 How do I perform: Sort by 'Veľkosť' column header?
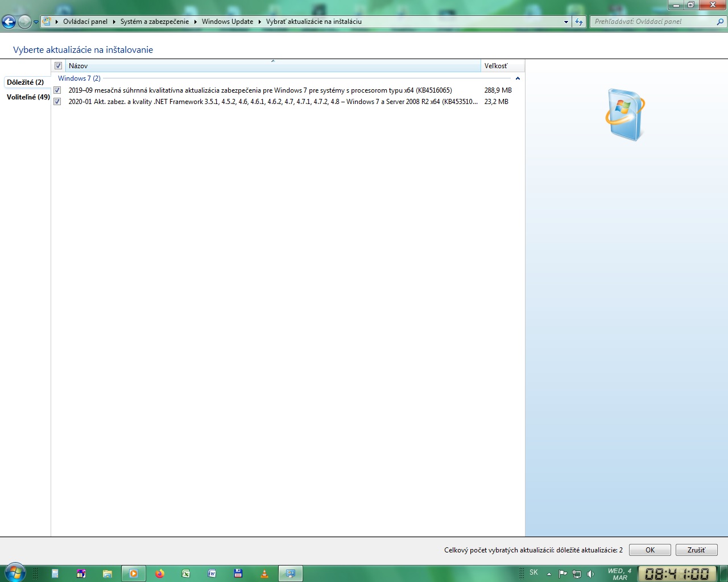[x=503, y=66]
